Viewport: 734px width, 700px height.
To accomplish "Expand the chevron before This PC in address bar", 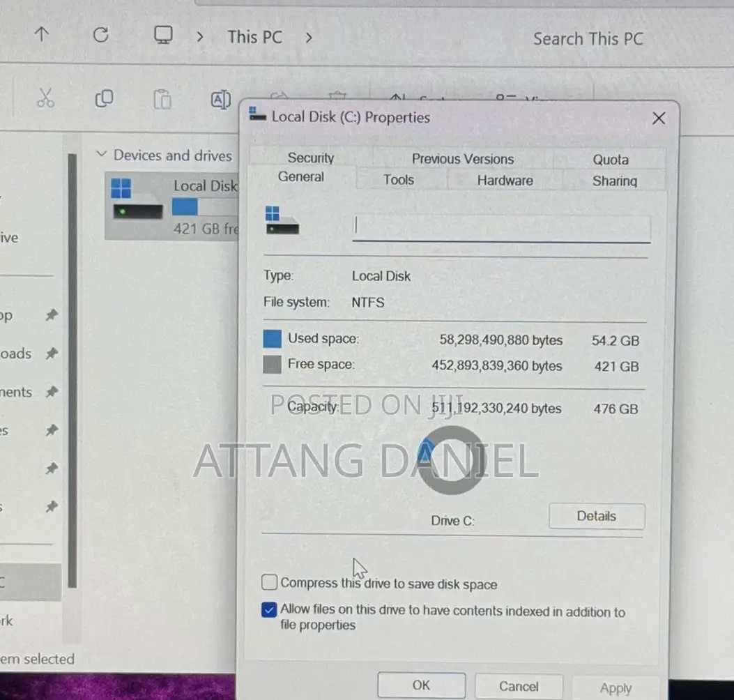I will (x=200, y=36).
